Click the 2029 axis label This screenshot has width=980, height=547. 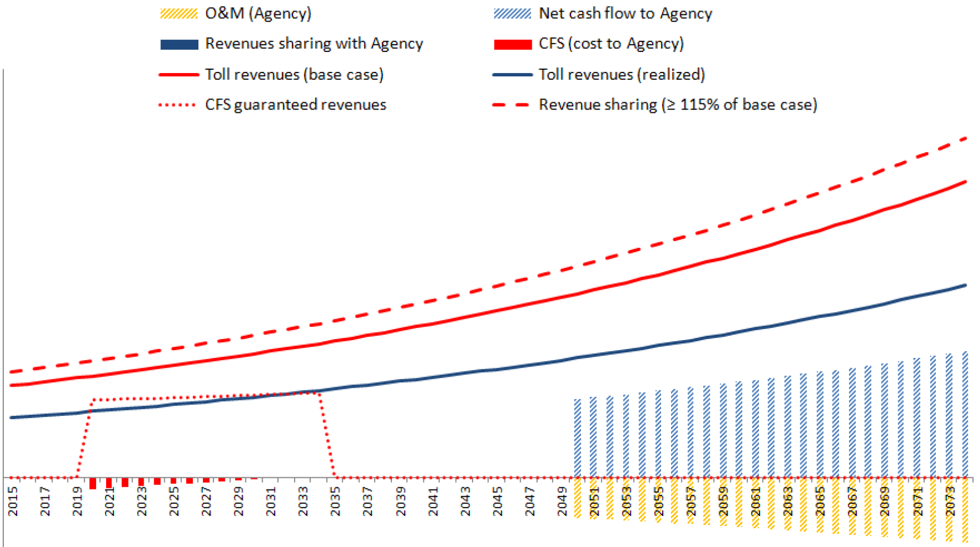[238, 501]
